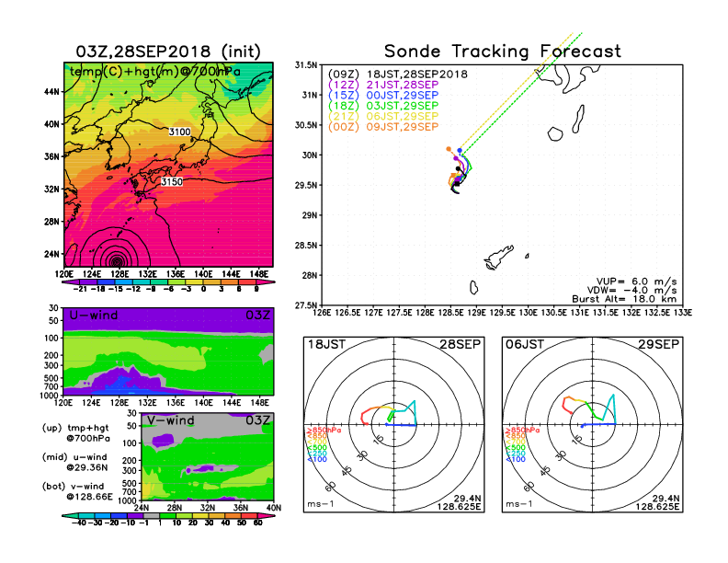Click "03Z" in the U-wind panel
The height and width of the screenshot is (563, 728).
257,316
